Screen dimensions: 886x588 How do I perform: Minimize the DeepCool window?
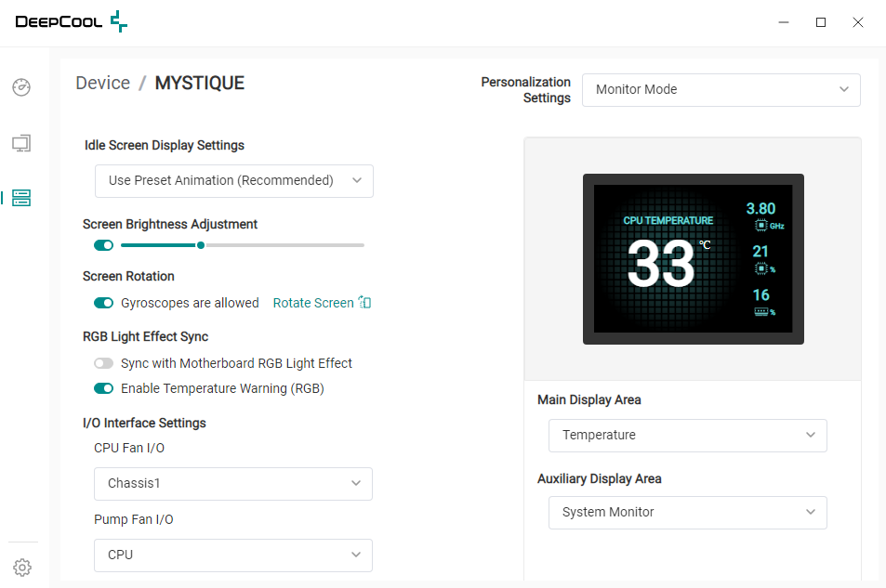coord(784,22)
